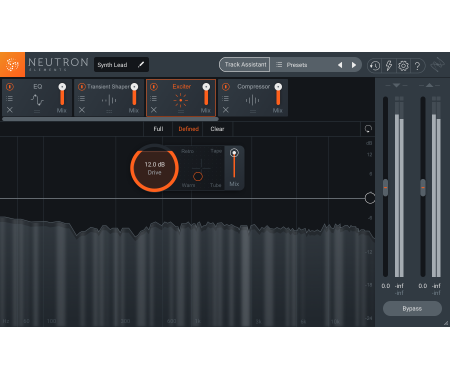Remove the EQ module with X
The width and height of the screenshot is (450, 380).
pos(10,110)
